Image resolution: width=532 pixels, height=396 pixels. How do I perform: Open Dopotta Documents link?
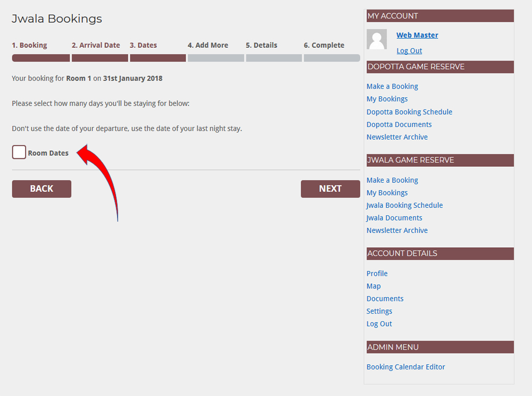pyautogui.click(x=399, y=124)
